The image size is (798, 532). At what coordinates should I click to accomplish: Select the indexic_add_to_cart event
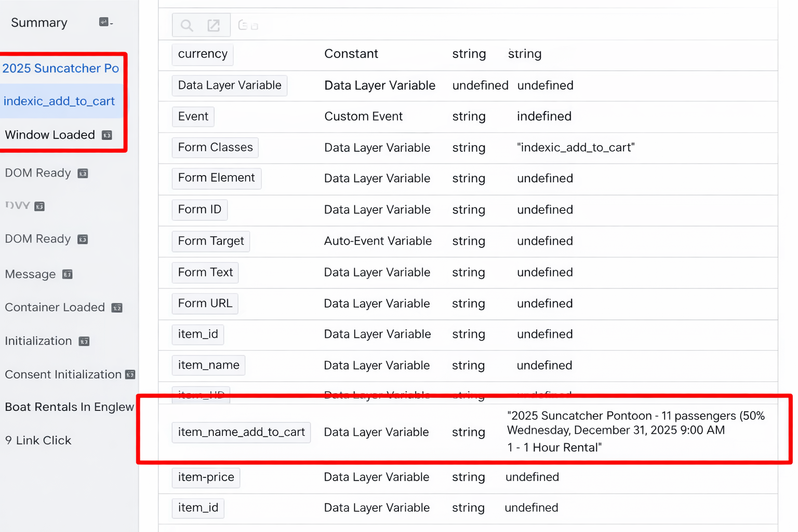[59, 101]
